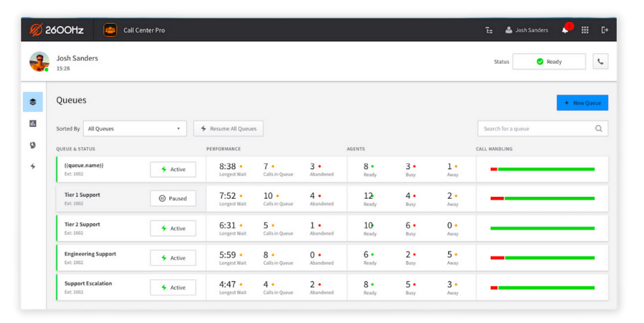
Task: Create a New Queue
Action: pos(582,102)
